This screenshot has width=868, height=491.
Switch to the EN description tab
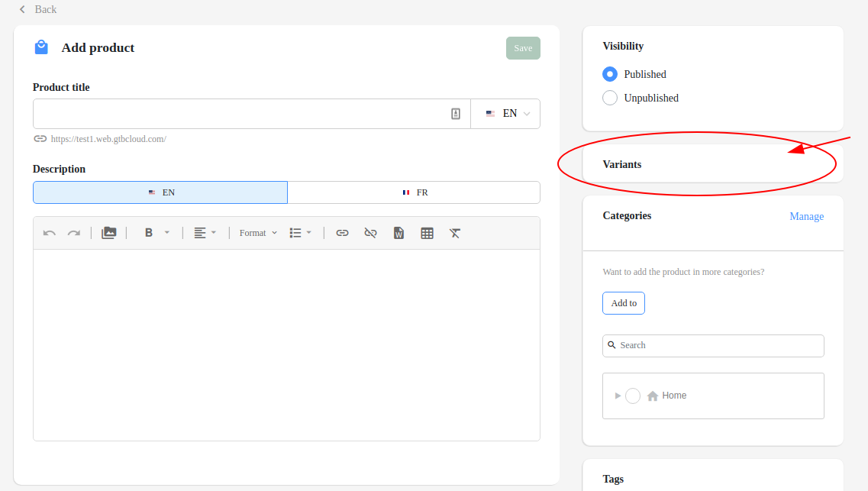pos(160,192)
